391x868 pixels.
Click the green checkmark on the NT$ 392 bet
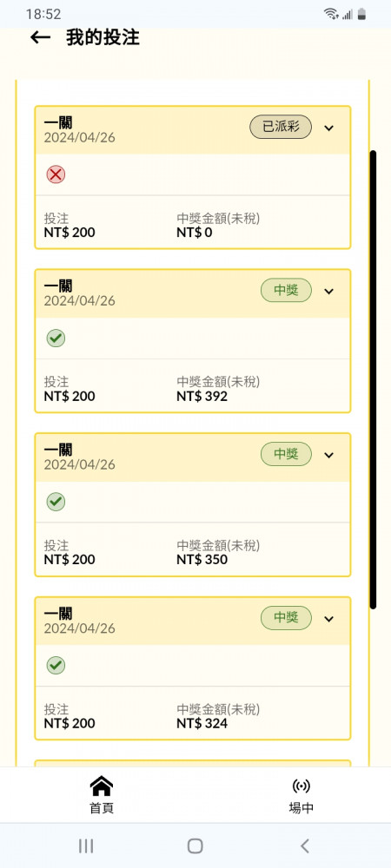click(56, 339)
